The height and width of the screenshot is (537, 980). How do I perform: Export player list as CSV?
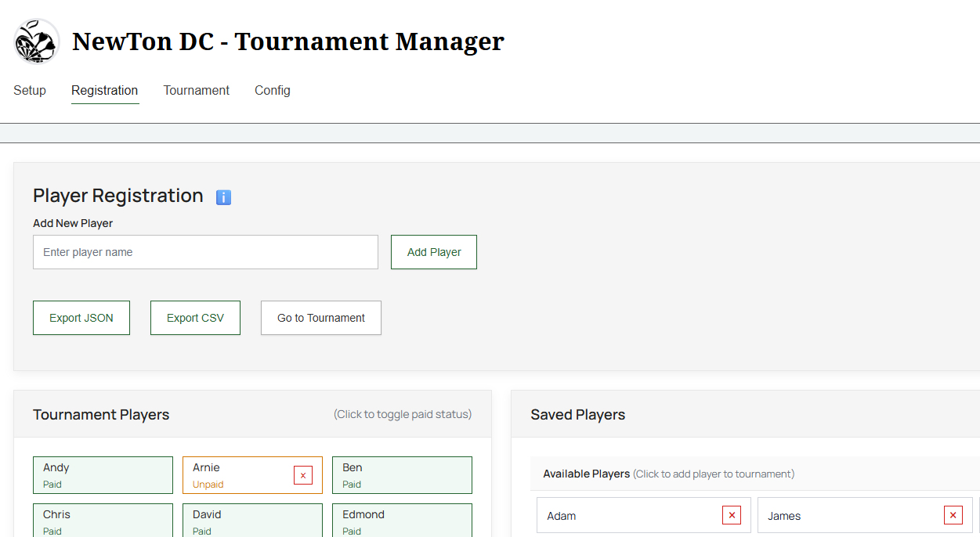click(x=194, y=317)
